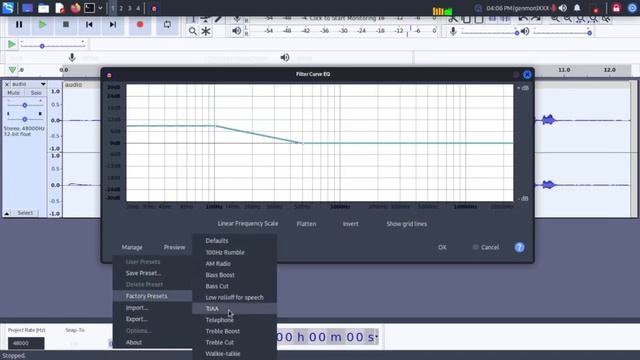Adjust the playback speed slider
Viewport: 640px width, 360px height.
point(52,45)
